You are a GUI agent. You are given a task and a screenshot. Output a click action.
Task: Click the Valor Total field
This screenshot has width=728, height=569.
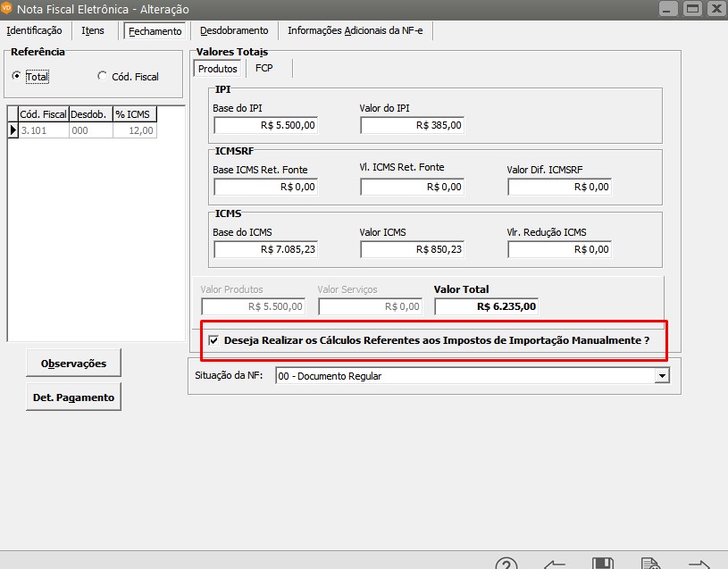click(487, 306)
